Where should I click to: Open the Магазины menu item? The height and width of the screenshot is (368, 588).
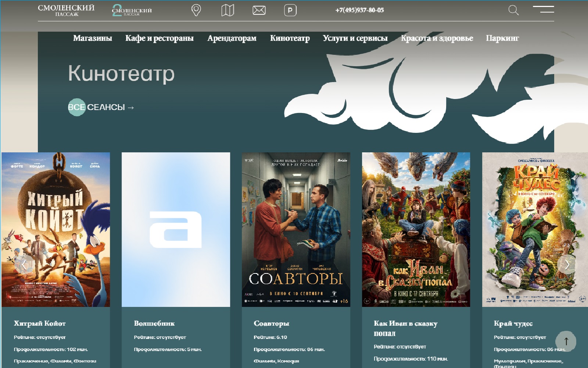[x=93, y=38]
